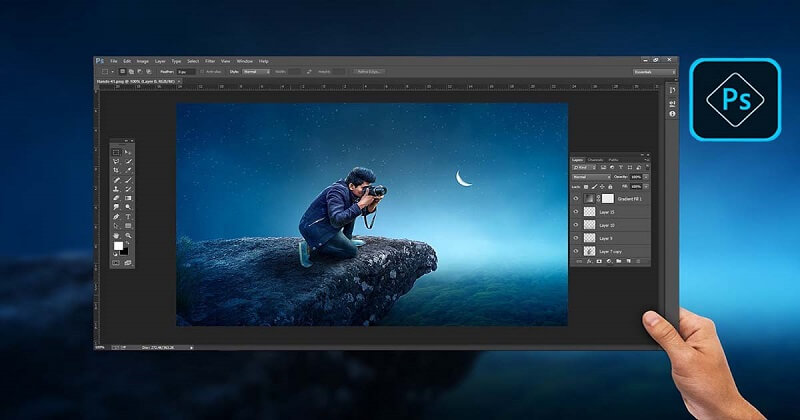Open the Layers panel flyout menu
This screenshot has width=800, height=420.
647,160
